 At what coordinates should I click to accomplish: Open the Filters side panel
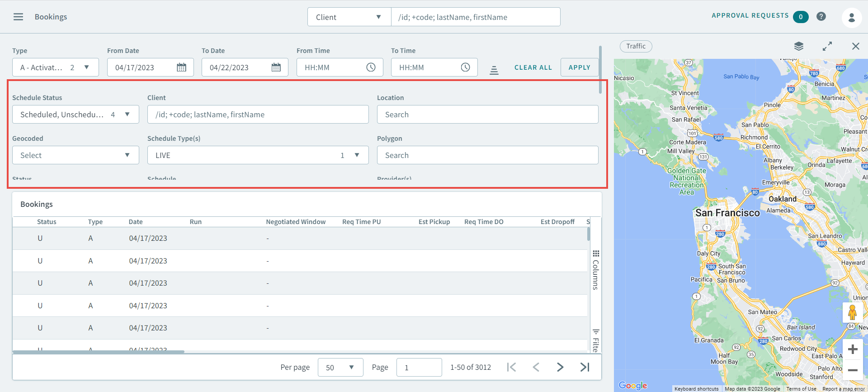click(x=596, y=340)
